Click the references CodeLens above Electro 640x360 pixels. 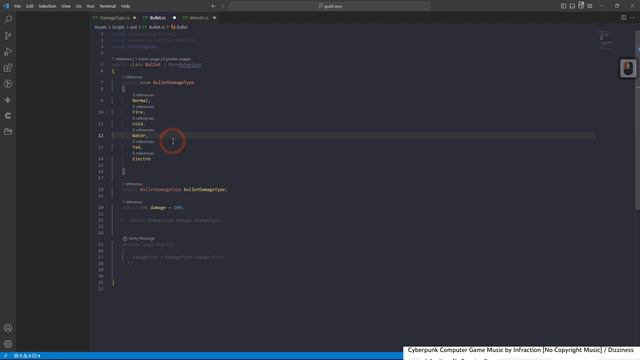pyautogui.click(x=143, y=153)
